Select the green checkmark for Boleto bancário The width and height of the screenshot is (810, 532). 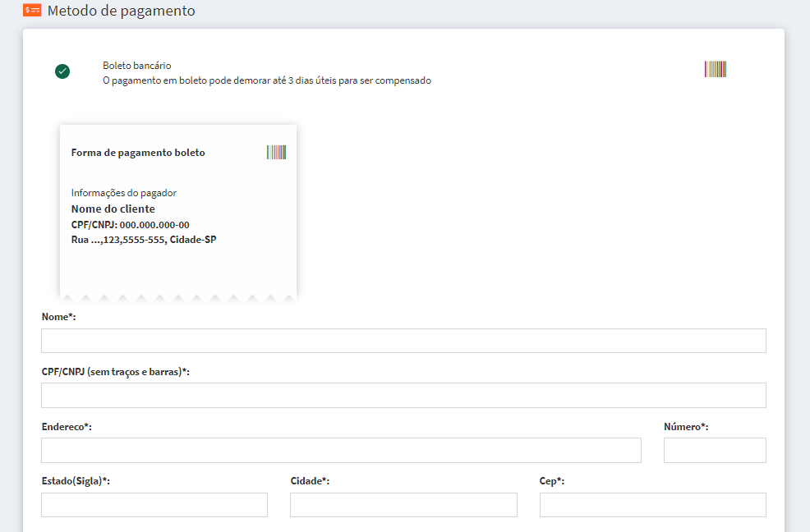[62, 71]
